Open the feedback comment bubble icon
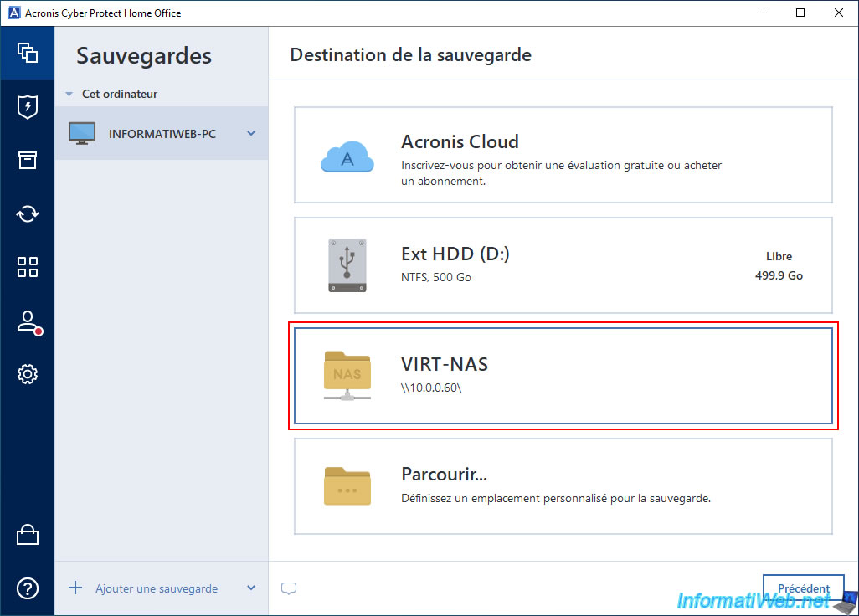859x616 pixels. coord(289,588)
